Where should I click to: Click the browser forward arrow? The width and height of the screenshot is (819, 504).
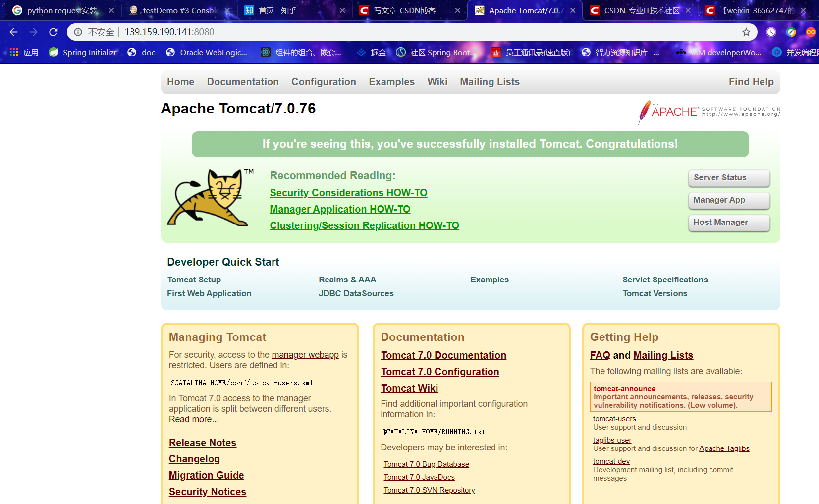33,32
